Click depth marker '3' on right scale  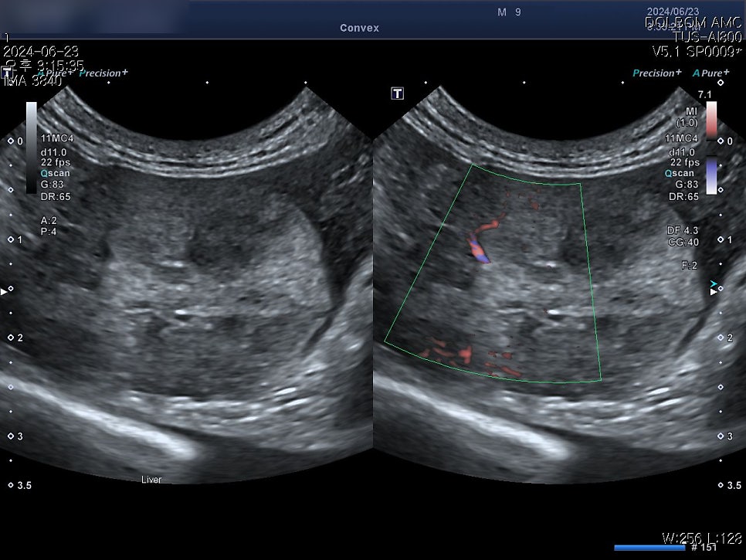[x=730, y=436]
